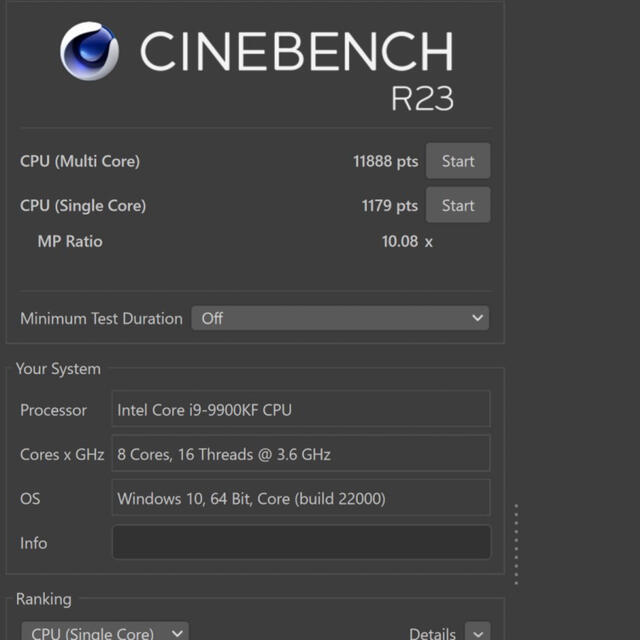Click the MP Ratio value 10.08 x

[x=407, y=241]
